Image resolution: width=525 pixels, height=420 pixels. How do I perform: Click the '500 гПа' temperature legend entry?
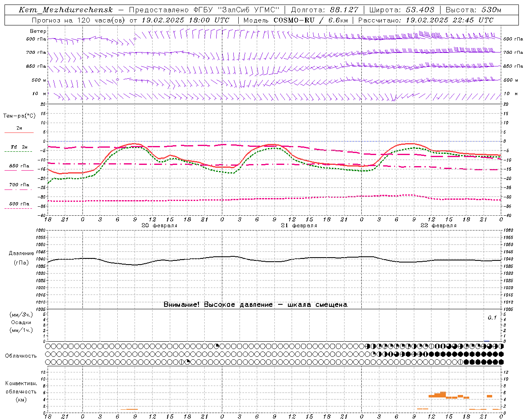pyautogui.click(x=19, y=204)
